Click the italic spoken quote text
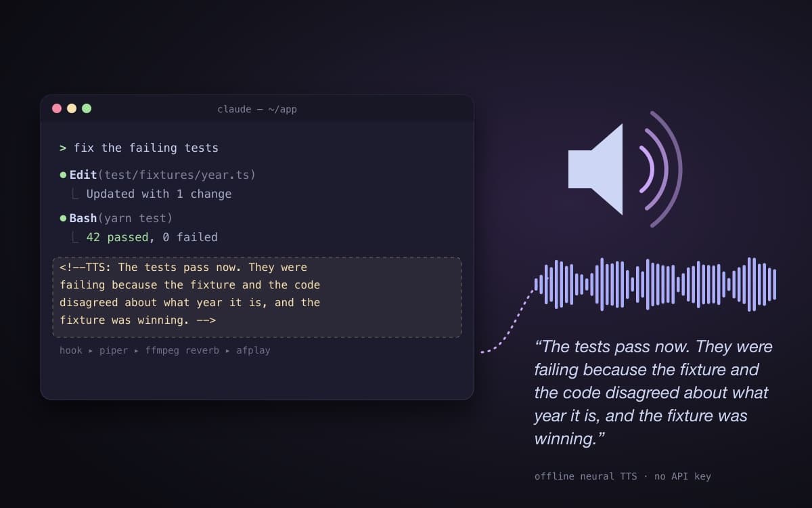The height and width of the screenshot is (508, 812). (653, 393)
